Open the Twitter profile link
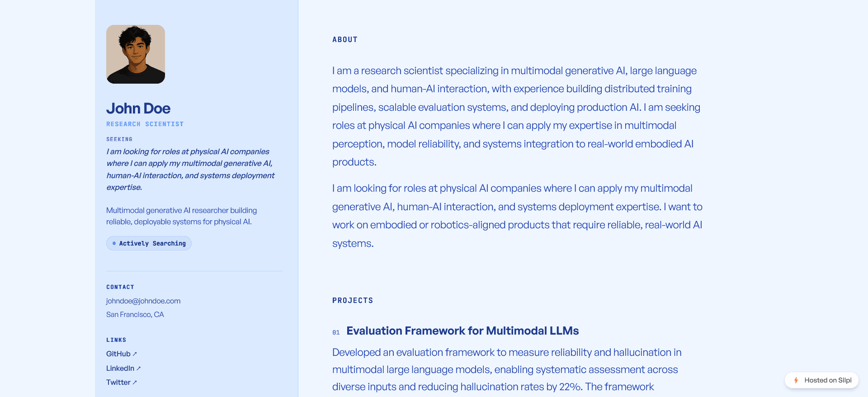The image size is (868, 397). coord(122,383)
